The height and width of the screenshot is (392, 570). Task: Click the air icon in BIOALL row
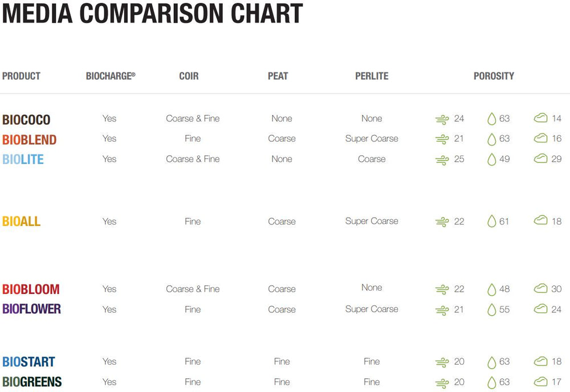tap(442, 222)
